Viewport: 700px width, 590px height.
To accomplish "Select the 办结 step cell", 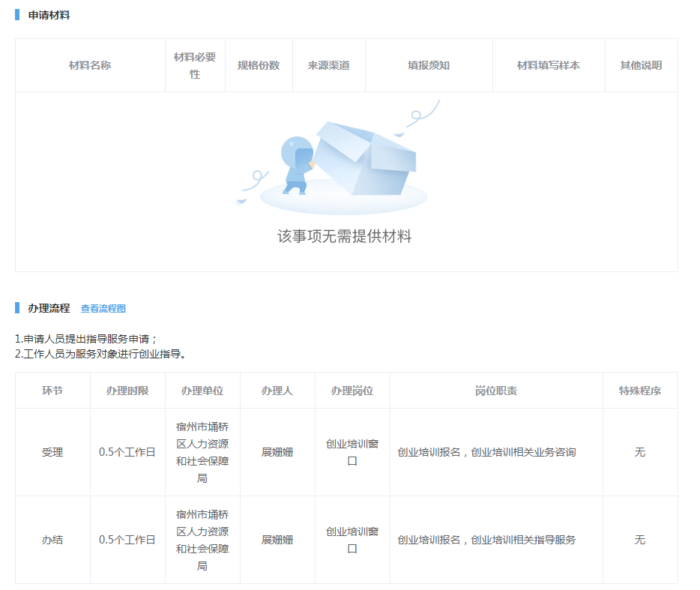I will (x=52, y=540).
